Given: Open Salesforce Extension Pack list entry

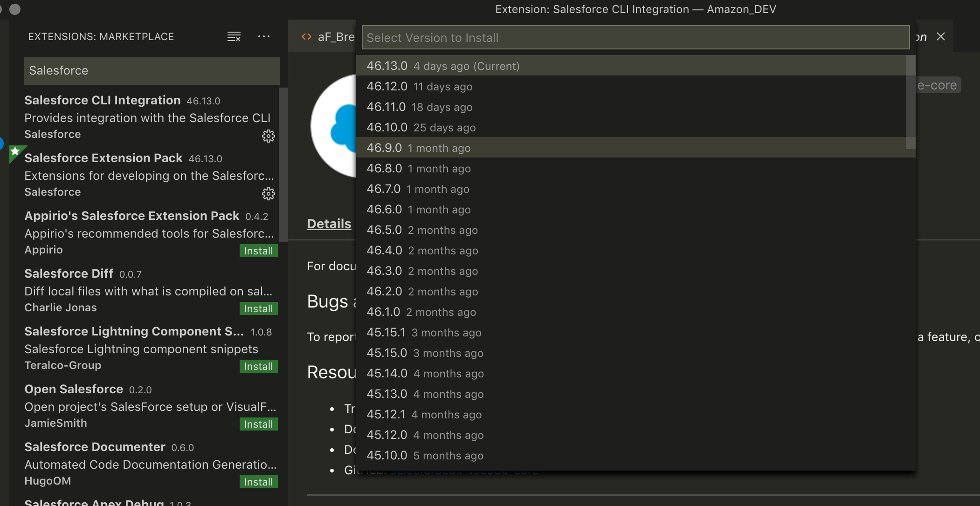Looking at the screenshot, I should click(145, 175).
